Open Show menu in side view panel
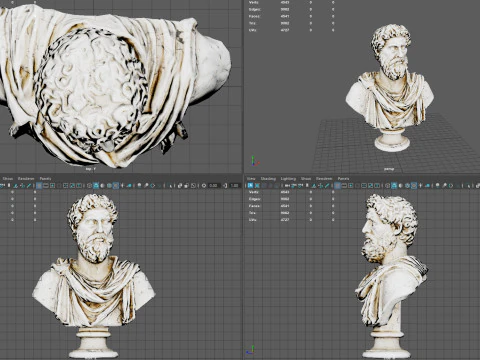The image size is (480, 360). point(306,179)
